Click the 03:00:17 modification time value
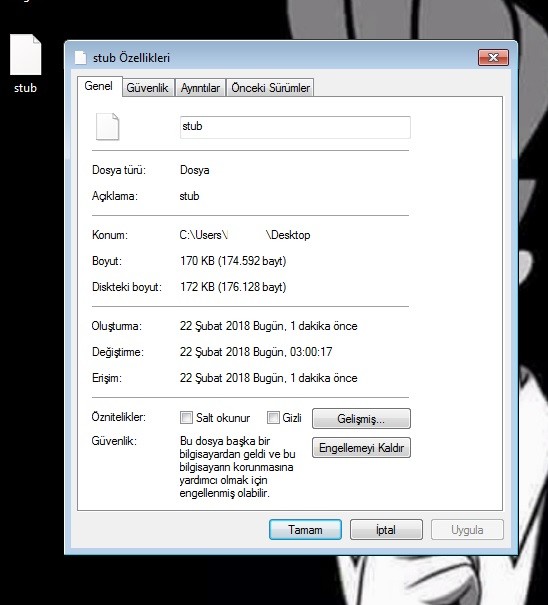The width and height of the screenshot is (548, 605). 311,352
